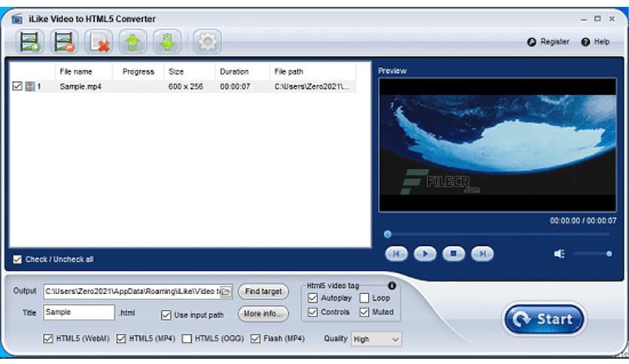This screenshot has height=364, width=629.
Task: Uncheck the Autoplay option
Action: tap(313, 299)
